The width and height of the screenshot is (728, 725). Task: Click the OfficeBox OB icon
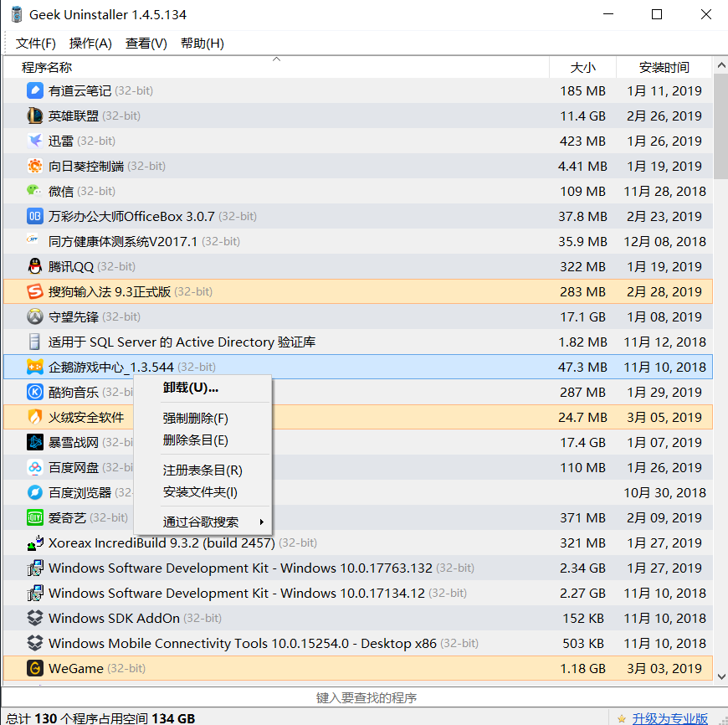(35, 216)
